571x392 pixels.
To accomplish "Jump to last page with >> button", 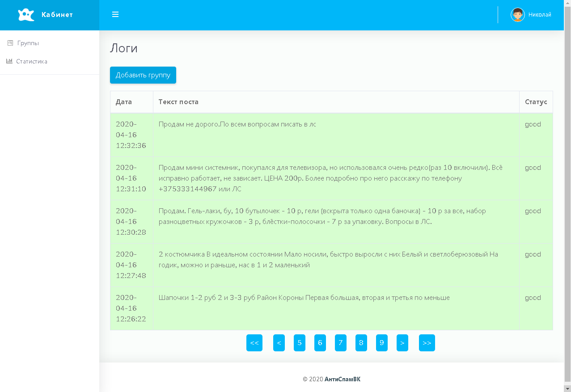I will coord(427,343).
